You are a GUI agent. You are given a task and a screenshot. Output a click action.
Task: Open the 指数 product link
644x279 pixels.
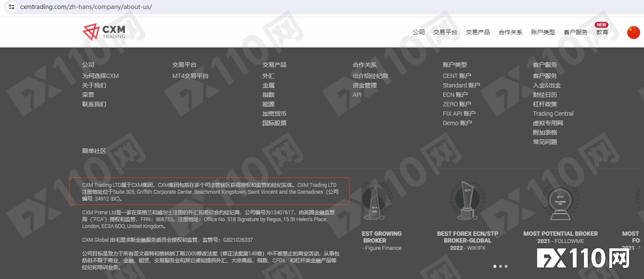tap(269, 95)
